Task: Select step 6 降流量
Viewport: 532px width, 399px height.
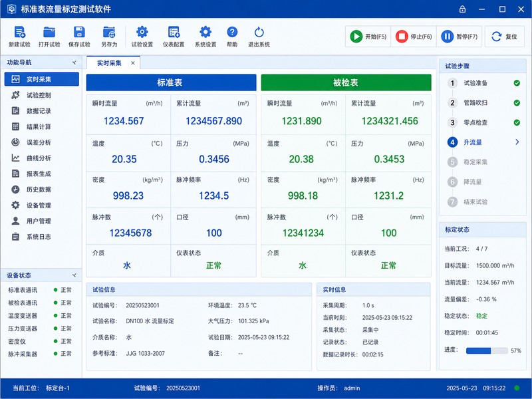Action: pyautogui.click(x=483, y=182)
